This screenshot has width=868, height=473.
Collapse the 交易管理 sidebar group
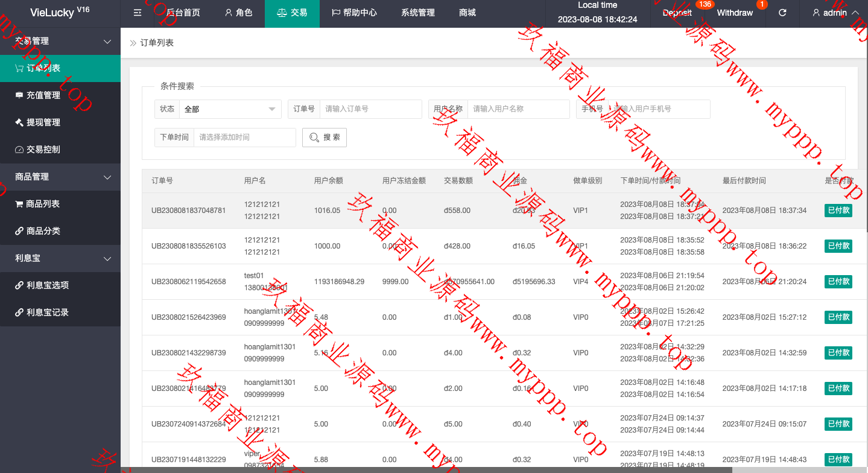(60, 41)
